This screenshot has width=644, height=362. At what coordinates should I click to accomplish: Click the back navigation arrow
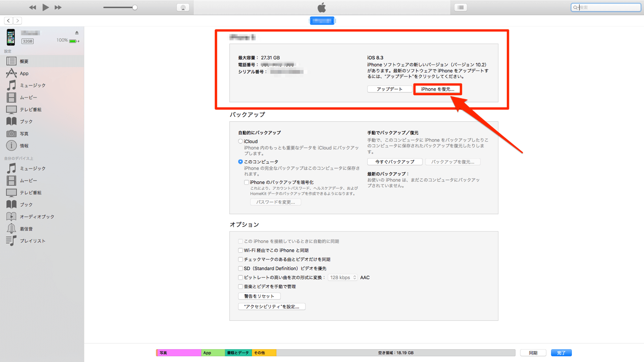coord(8,20)
